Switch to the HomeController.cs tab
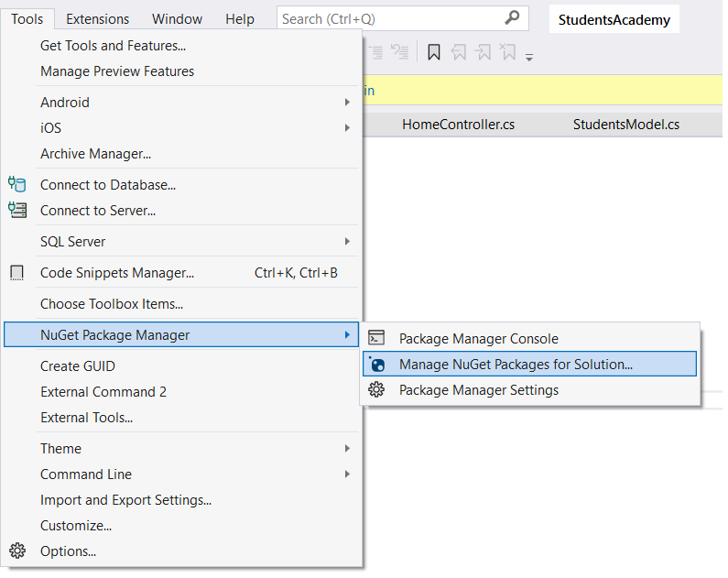The width and height of the screenshot is (728, 578). coord(458,125)
